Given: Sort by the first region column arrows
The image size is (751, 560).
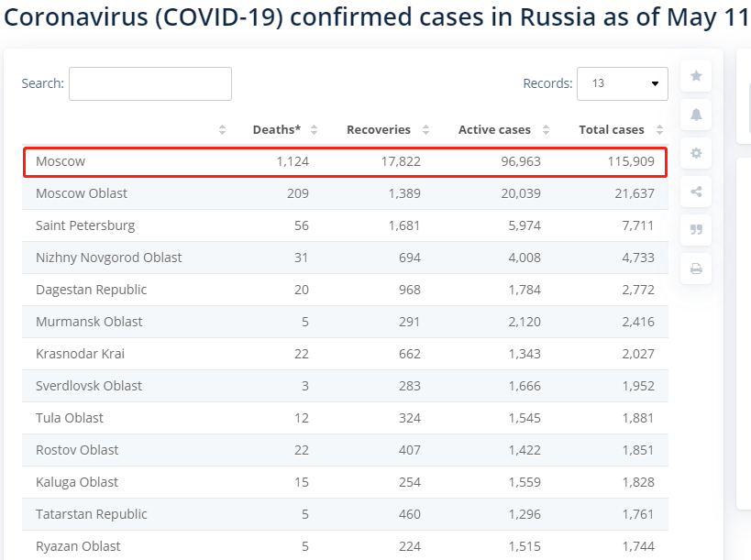Looking at the screenshot, I should coord(223,130).
